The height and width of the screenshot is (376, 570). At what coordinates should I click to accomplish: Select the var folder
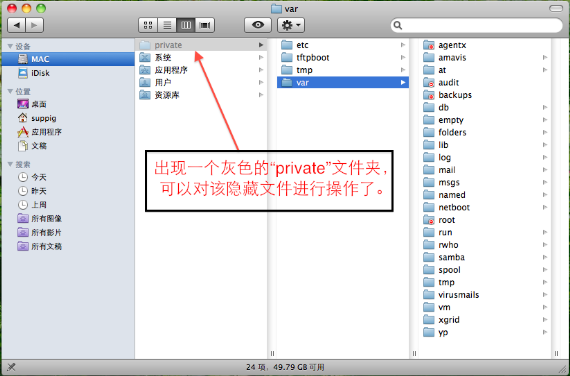(343, 83)
